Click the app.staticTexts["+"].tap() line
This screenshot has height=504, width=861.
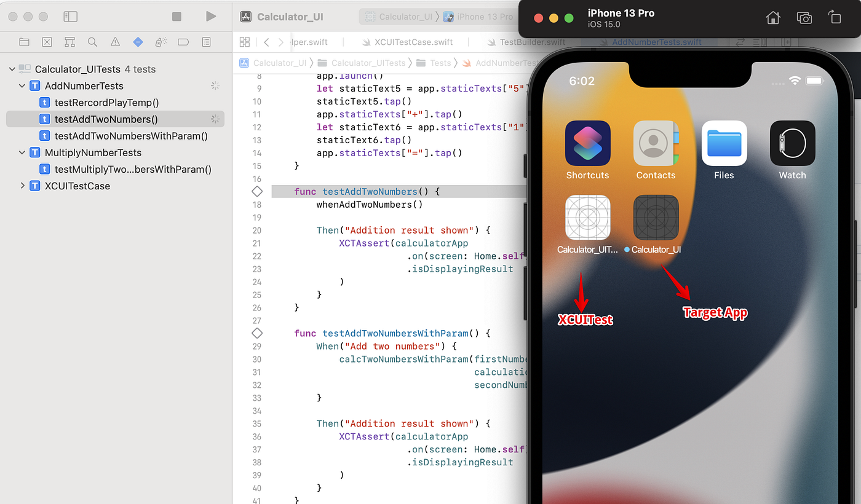point(389,114)
